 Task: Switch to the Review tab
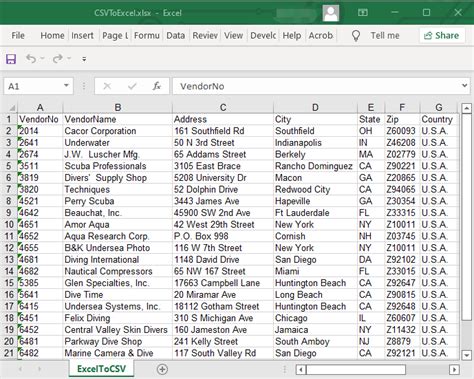[205, 35]
